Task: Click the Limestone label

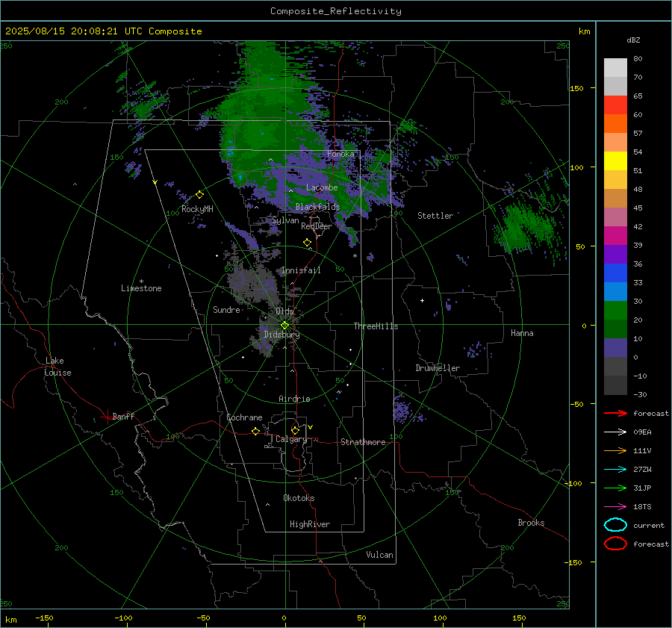Action: (x=141, y=288)
